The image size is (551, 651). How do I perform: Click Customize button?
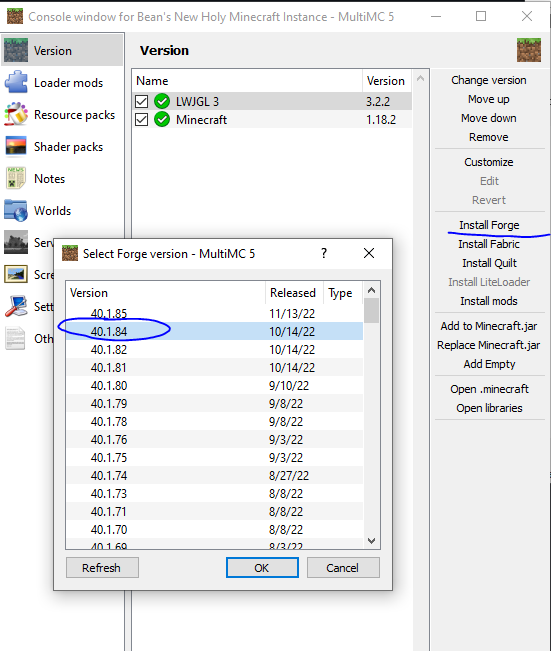coord(489,162)
